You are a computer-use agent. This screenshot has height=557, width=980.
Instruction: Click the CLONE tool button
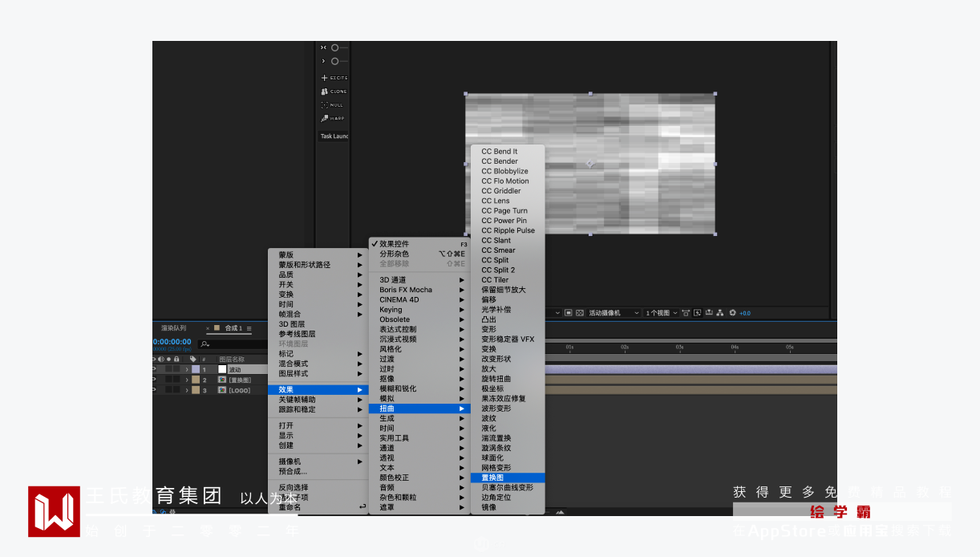click(x=334, y=91)
